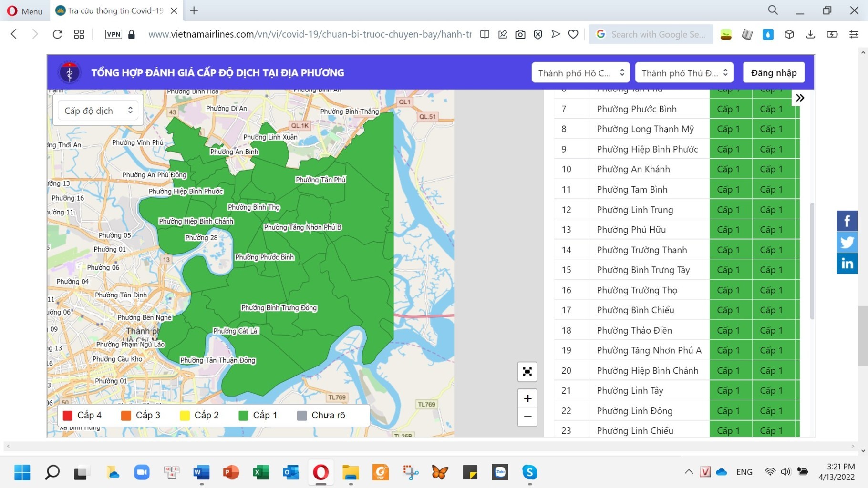Open the Opera Menu

click(25, 11)
